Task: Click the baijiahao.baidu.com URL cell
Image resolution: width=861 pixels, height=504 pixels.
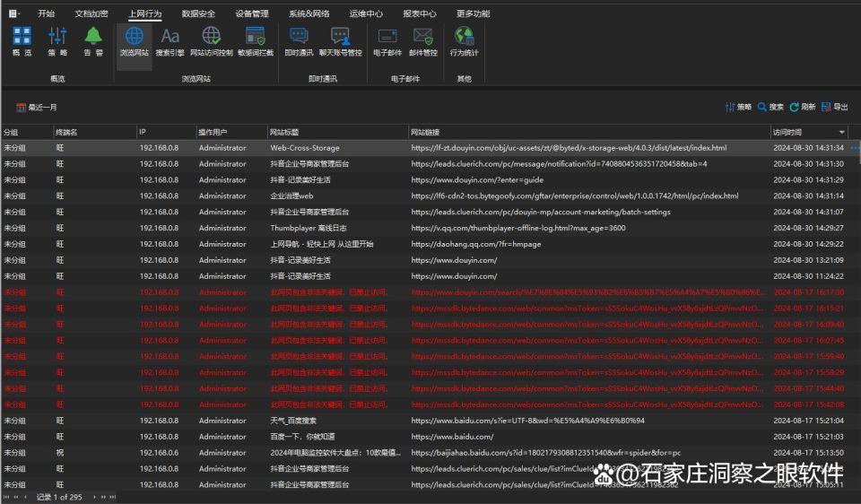Action: tap(546, 453)
